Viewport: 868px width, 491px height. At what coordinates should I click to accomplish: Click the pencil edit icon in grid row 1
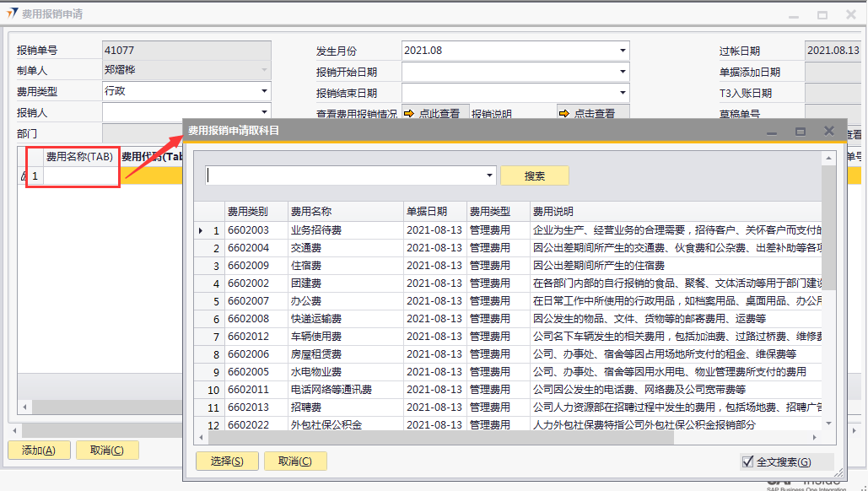point(23,176)
